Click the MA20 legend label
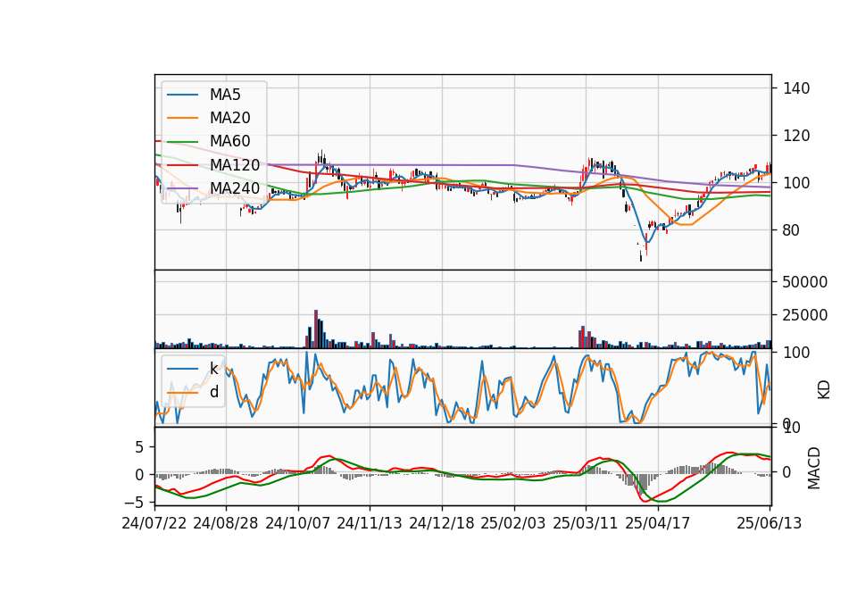857x616 pixels. [x=229, y=118]
